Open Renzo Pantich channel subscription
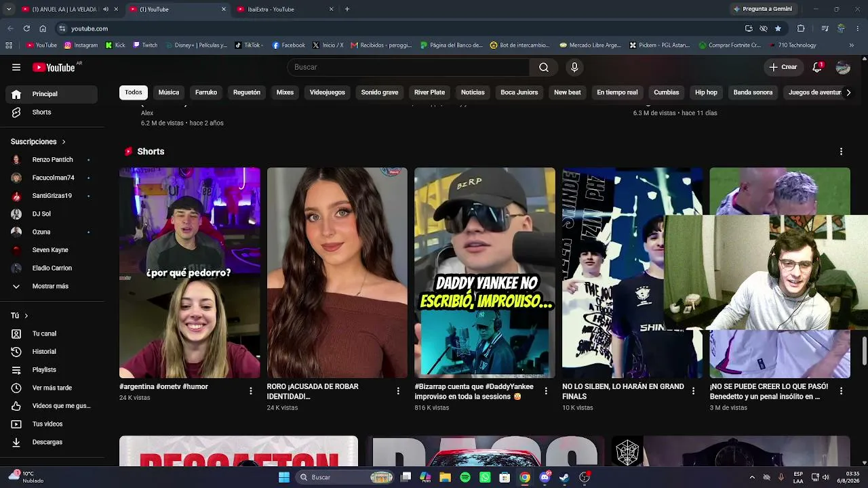 click(x=52, y=160)
